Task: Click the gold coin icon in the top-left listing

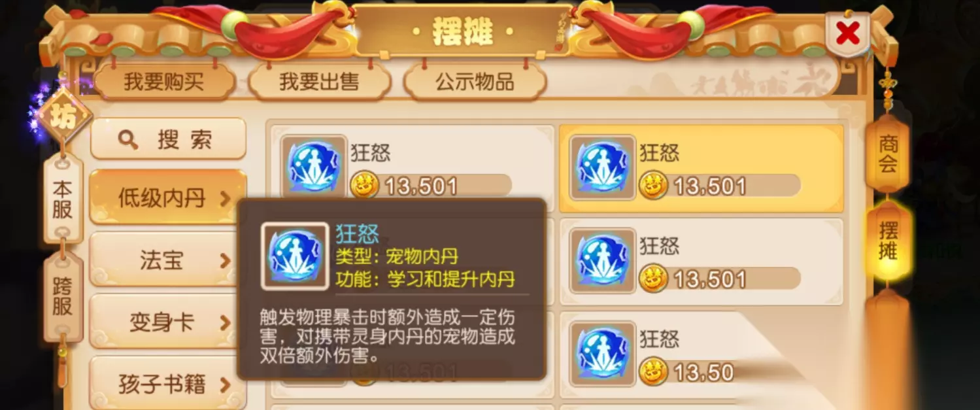Action: [x=364, y=186]
